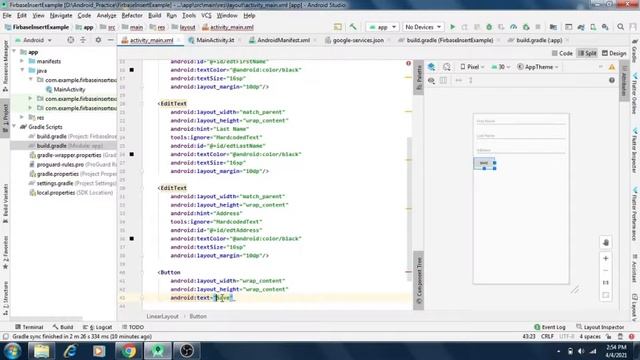
Task: Open Android project view dropdown
Action: [x=33, y=40]
